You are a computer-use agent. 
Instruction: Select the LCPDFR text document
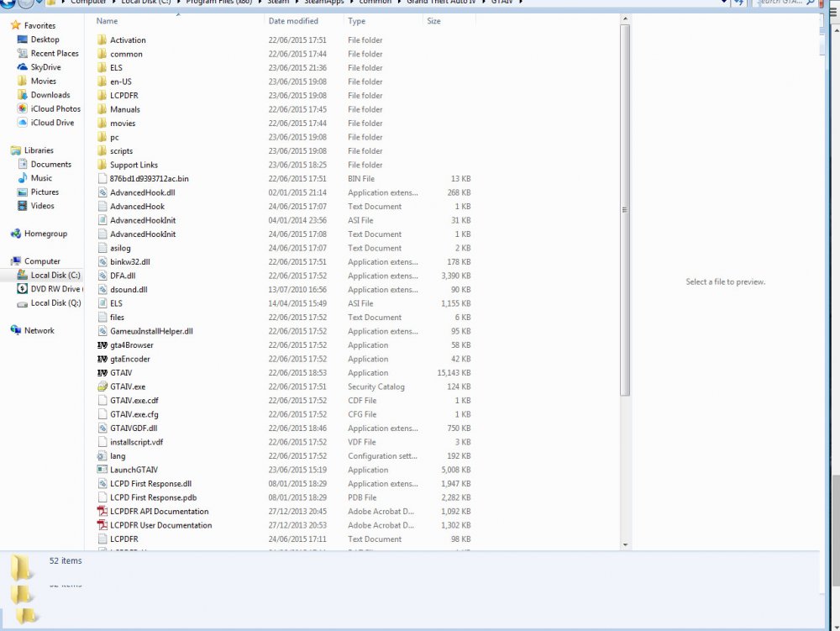pos(123,539)
